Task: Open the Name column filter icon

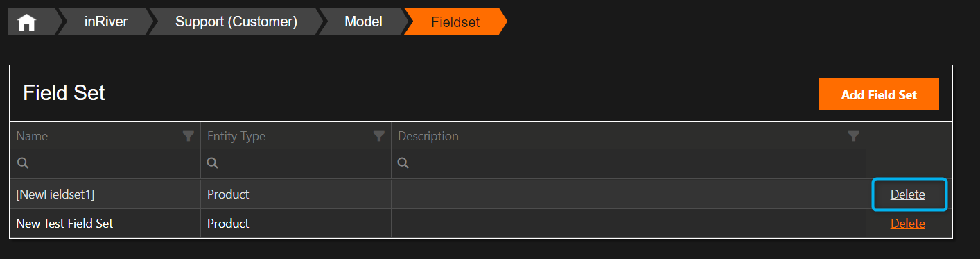Action: (189, 135)
